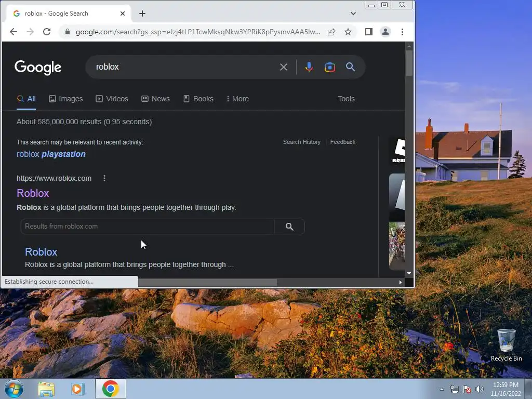The height and width of the screenshot is (399, 532).
Task: Open a new browser tab
Action: (142, 14)
